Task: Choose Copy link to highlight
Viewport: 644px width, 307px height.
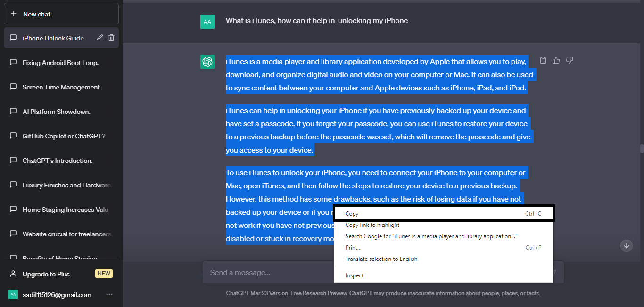Action: [372, 225]
